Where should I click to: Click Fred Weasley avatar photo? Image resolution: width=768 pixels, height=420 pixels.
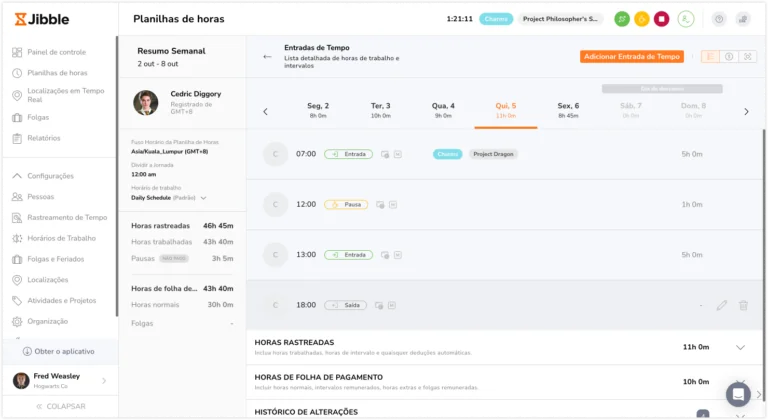tap(21, 380)
